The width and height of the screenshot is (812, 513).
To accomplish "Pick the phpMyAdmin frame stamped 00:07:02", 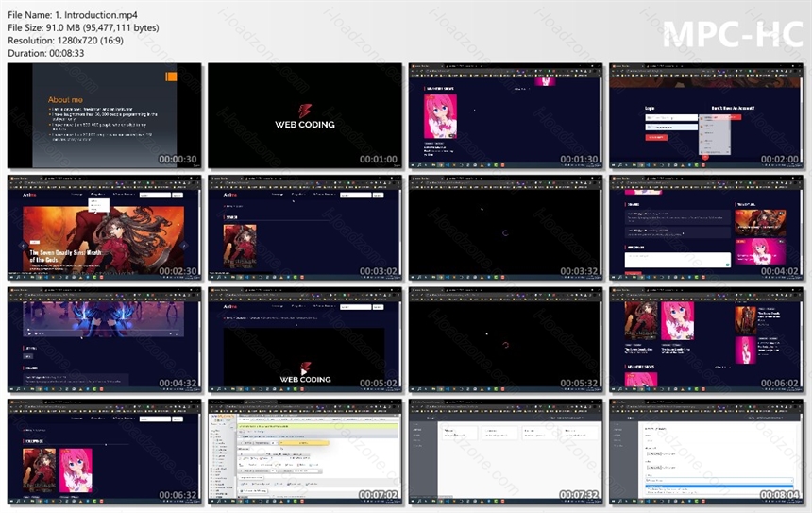I will pyautogui.click(x=305, y=452).
